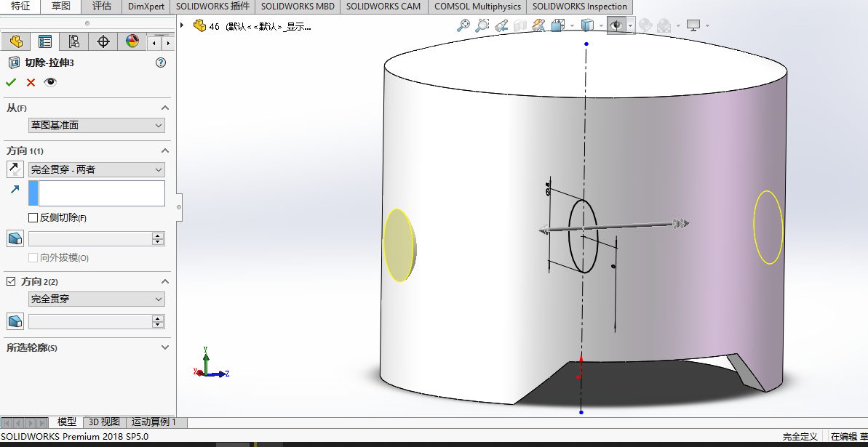Open the 方向2 完全贯穿 dropdown
868x447 pixels.
click(96, 299)
